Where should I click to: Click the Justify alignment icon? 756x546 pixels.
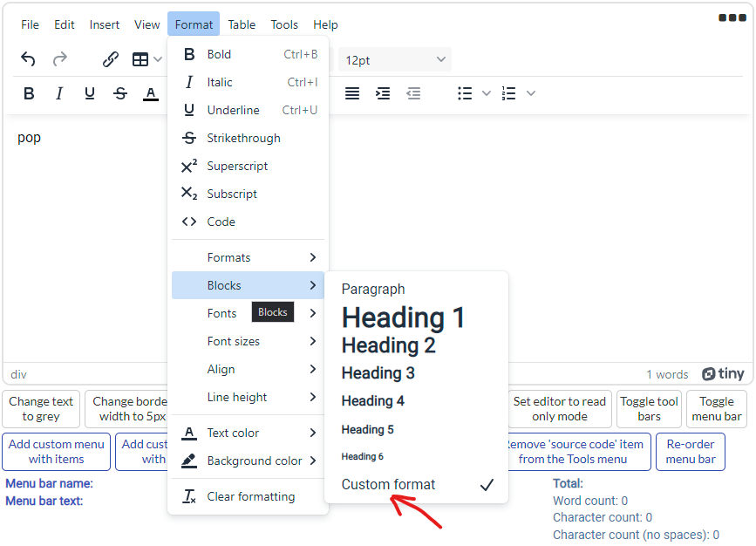click(352, 93)
